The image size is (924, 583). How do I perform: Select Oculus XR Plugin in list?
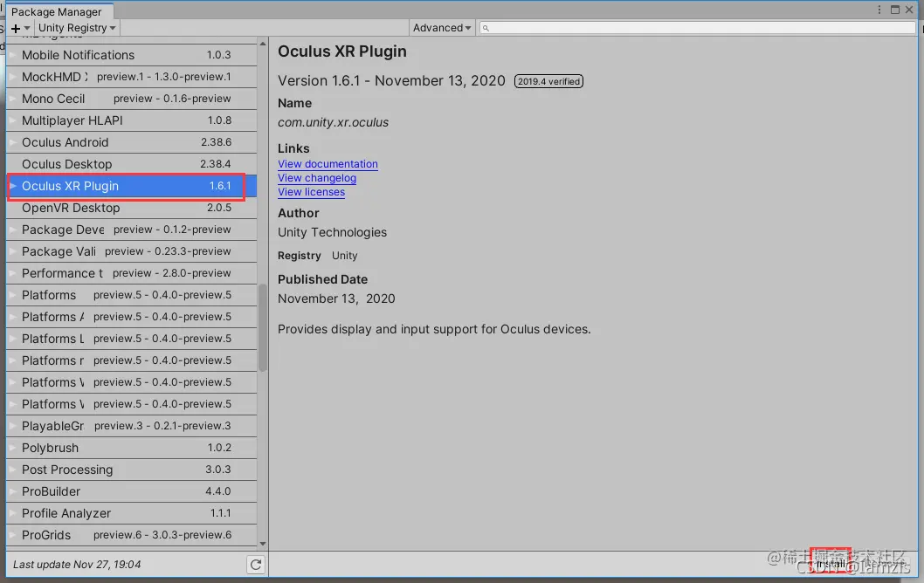pyautogui.click(x=131, y=186)
